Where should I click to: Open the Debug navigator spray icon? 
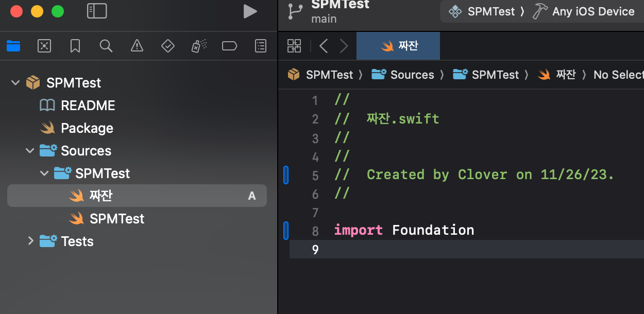pos(199,46)
